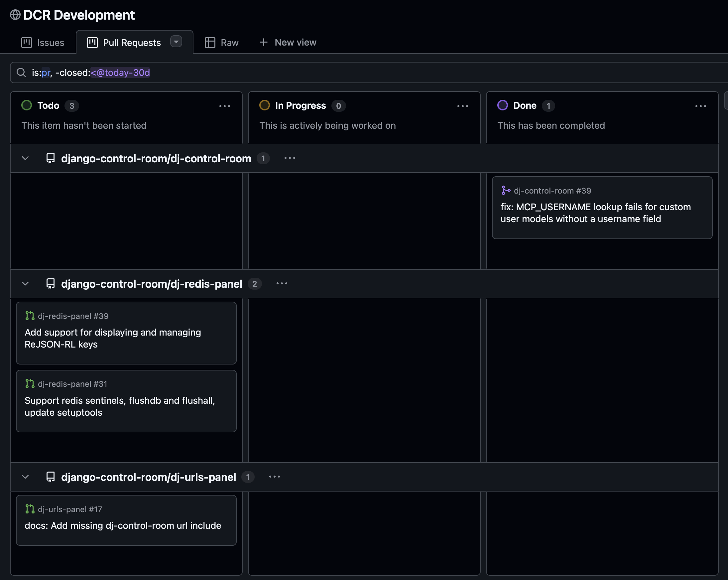This screenshot has height=580, width=728.
Task: Click repository icon beside dj-urls-panel group
Action: (51, 477)
